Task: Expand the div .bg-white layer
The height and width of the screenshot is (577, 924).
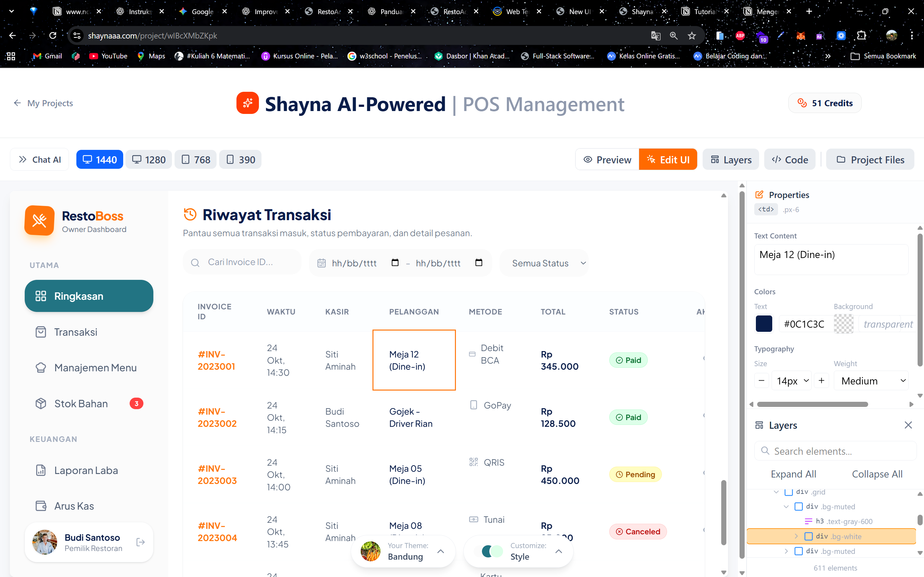Action: pos(796,536)
